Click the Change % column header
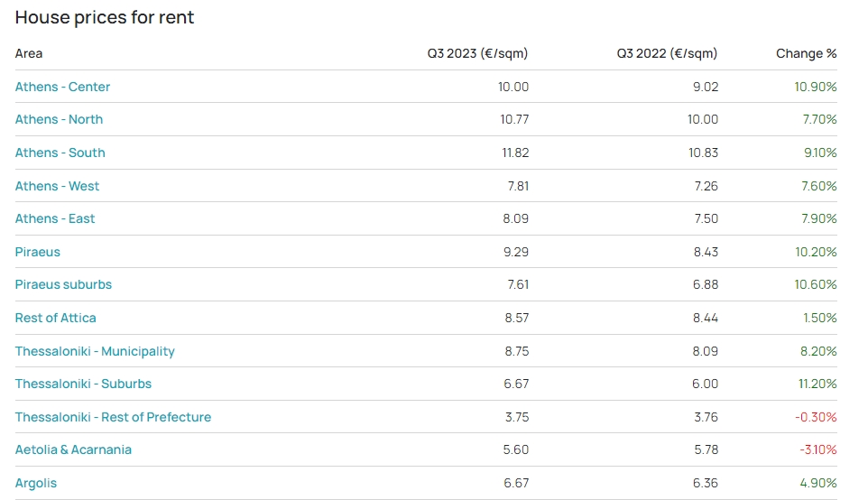This screenshot has width=868, height=500. (x=806, y=54)
